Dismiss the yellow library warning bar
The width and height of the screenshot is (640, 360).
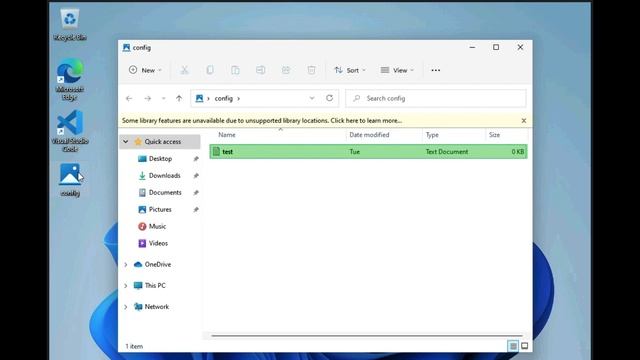524,121
